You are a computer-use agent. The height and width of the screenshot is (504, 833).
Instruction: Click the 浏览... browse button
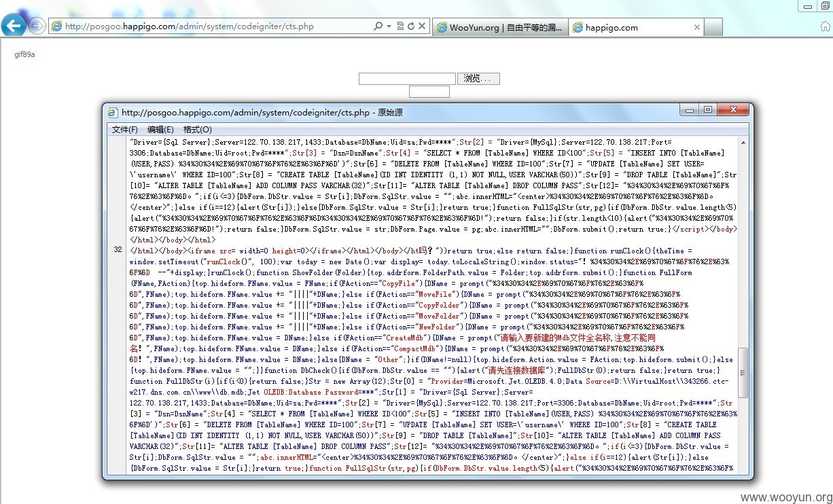[478, 79]
